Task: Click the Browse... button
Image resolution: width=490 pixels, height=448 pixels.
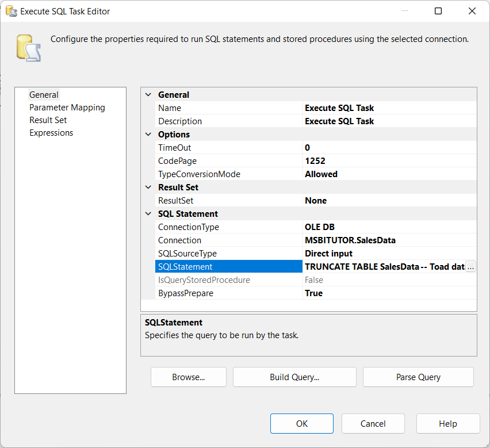Action: click(x=189, y=377)
